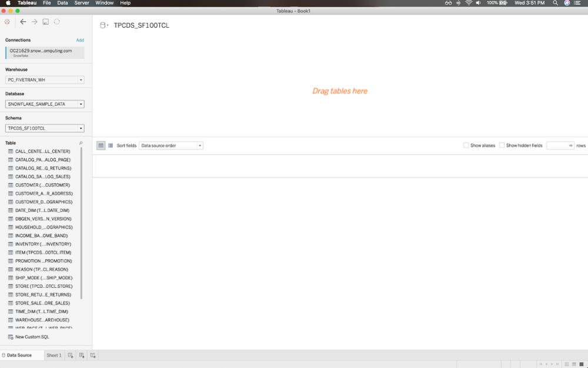Open the data source cylinder icon menu
The height and width of the screenshot is (368, 588).
(104, 25)
